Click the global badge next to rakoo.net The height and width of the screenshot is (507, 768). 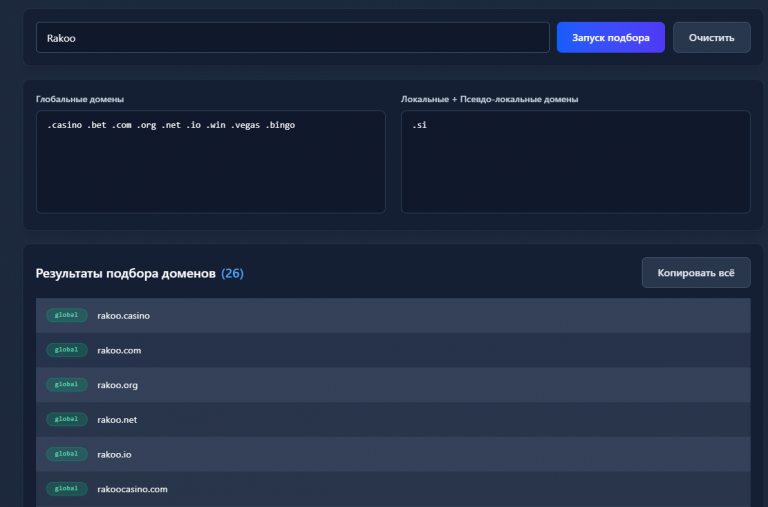coord(67,419)
